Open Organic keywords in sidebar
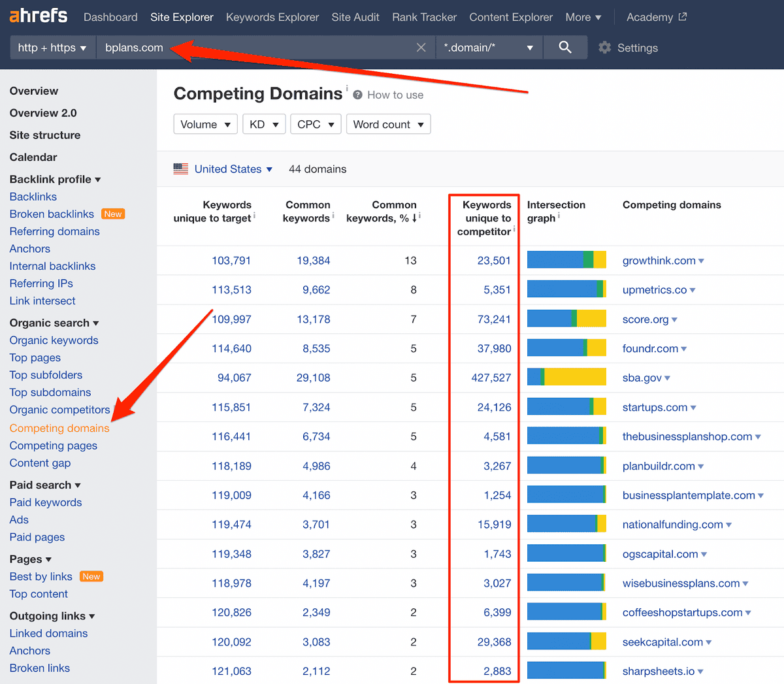 (x=54, y=340)
